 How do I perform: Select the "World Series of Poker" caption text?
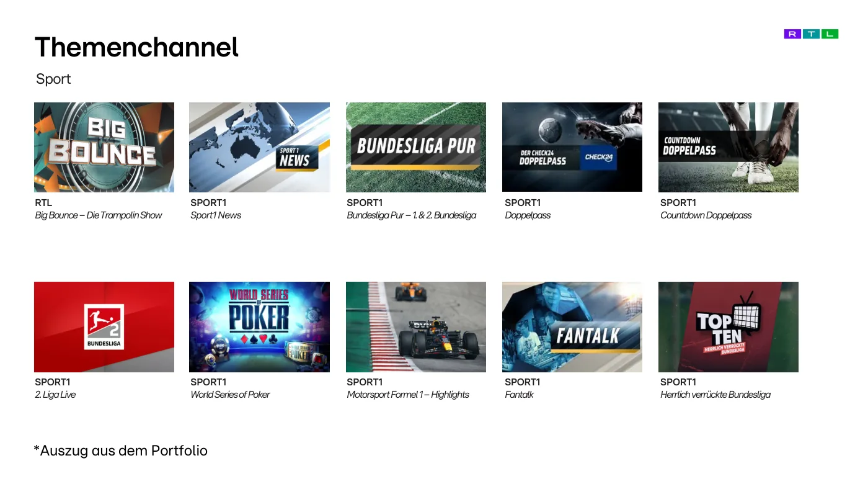point(230,395)
